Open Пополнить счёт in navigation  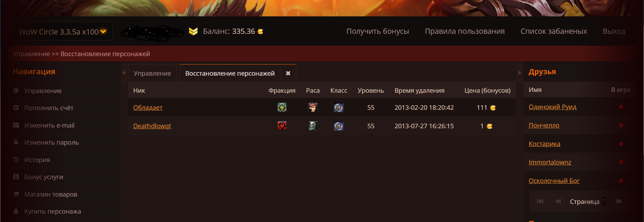tap(49, 108)
